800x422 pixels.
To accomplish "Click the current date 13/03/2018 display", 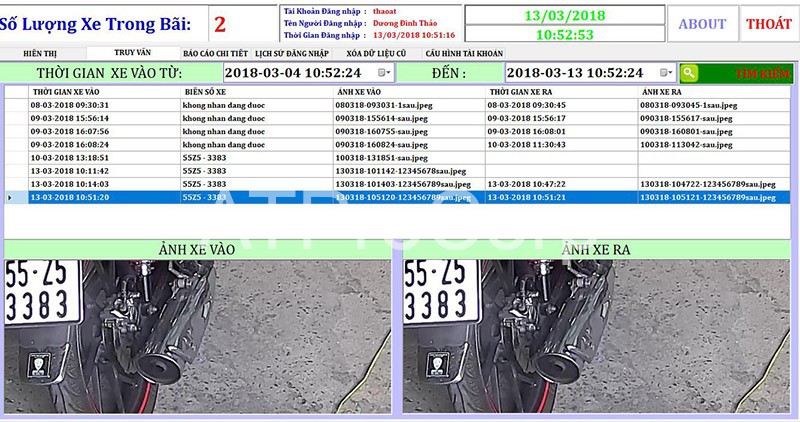I will click(565, 15).
